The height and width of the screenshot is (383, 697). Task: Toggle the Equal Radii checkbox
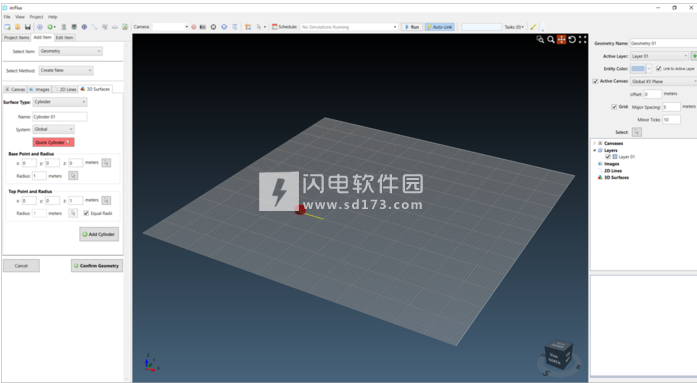click(x=86, y=213)
